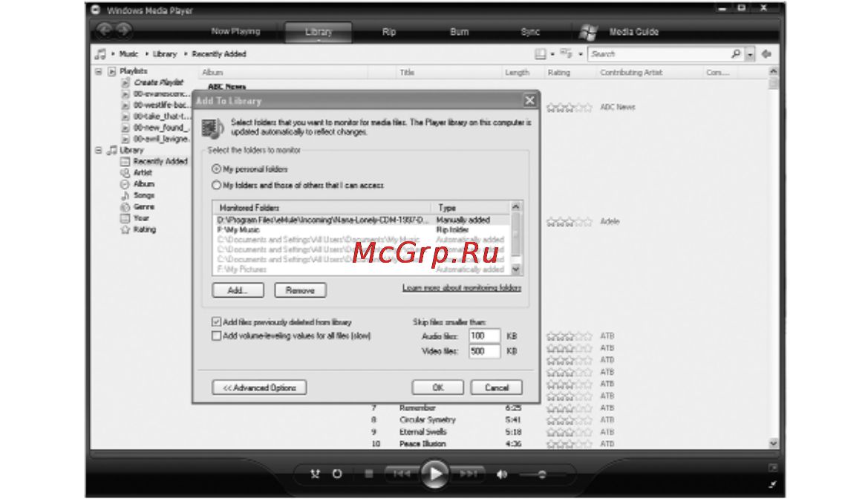Screen dimensions: 842x504
Task: Click the search magnifier icon
Action: pyautogui.click(x=736, y=53)
